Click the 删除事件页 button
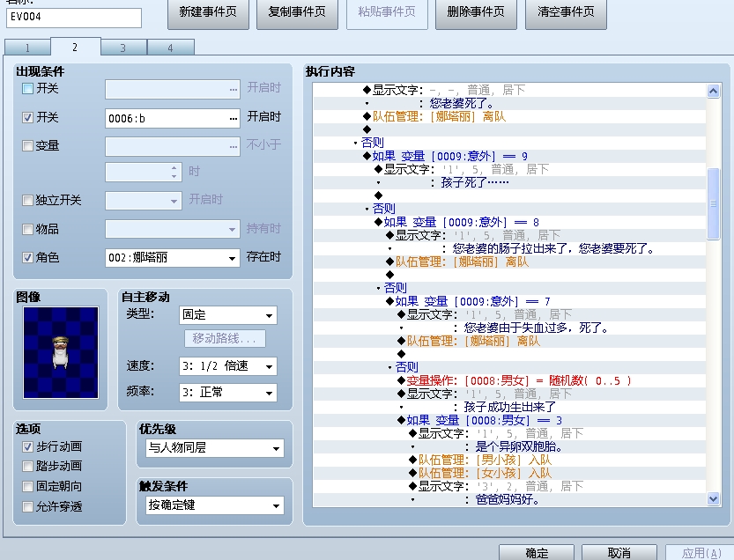The width and height of the screenshot is (734, 560). pyautogui.click(x=476, y=13)
